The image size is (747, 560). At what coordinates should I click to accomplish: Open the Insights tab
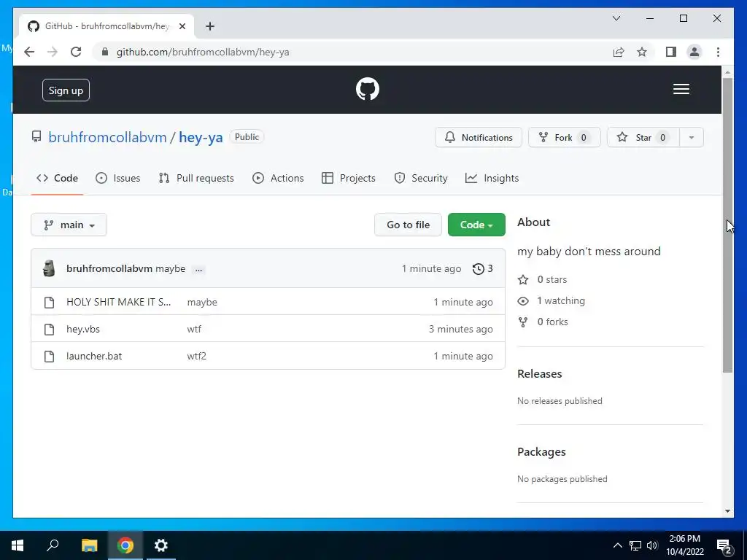492,178
